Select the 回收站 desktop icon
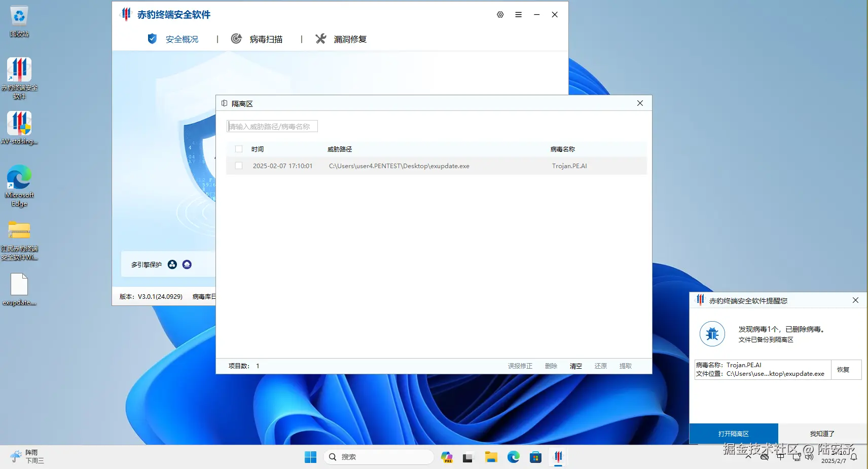 [x=19, y=21]
